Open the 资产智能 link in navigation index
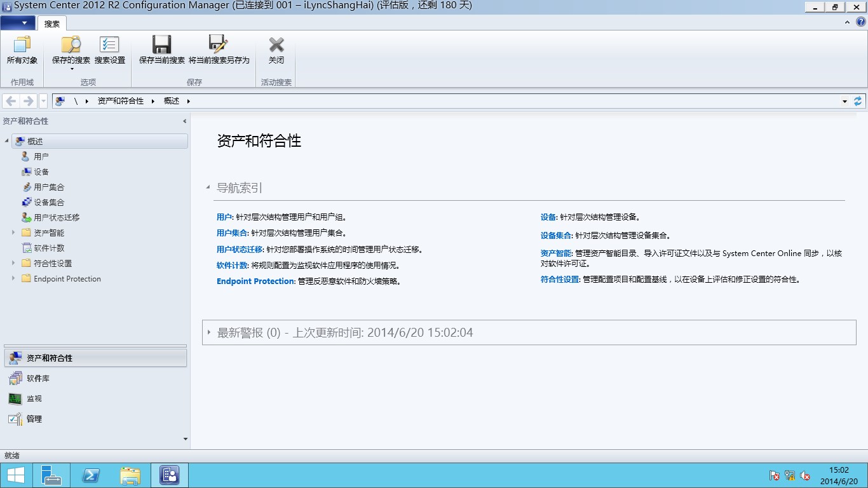 point(556,253)
